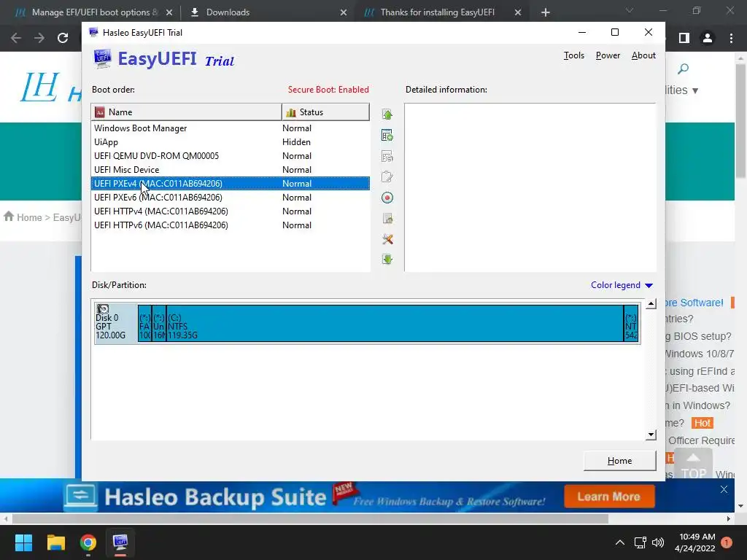The width and height of the screenshot is (747, 560).
Task: Open a new browser tab
Action: [x=546, y=12]
